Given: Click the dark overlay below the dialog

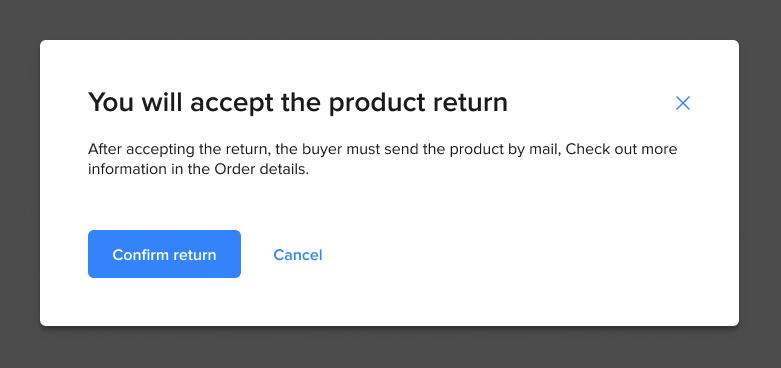Looking at the screenshot, I should tap(390, 348).
